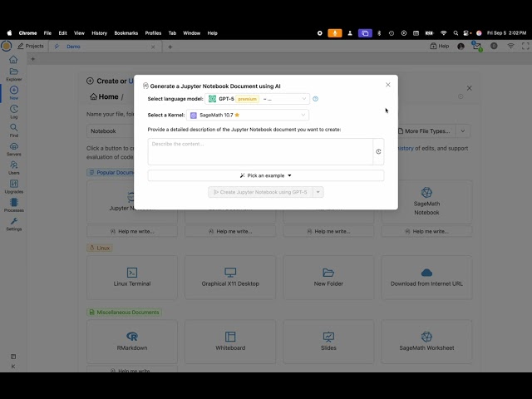The image size is (532, 399).
Task: Open the language model GPT-5 dropdown
Action: coord(257,99)
